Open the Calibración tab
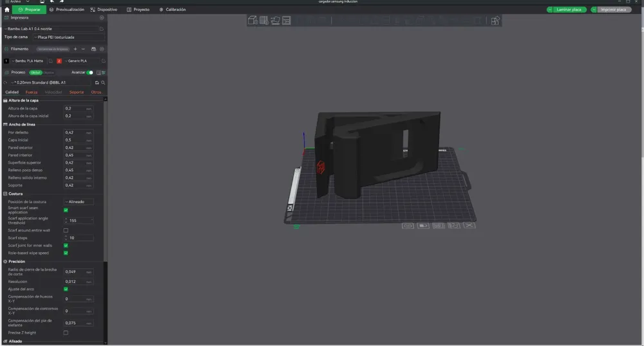The height and width of the screenshot is (346, 644). pos(173,10)
